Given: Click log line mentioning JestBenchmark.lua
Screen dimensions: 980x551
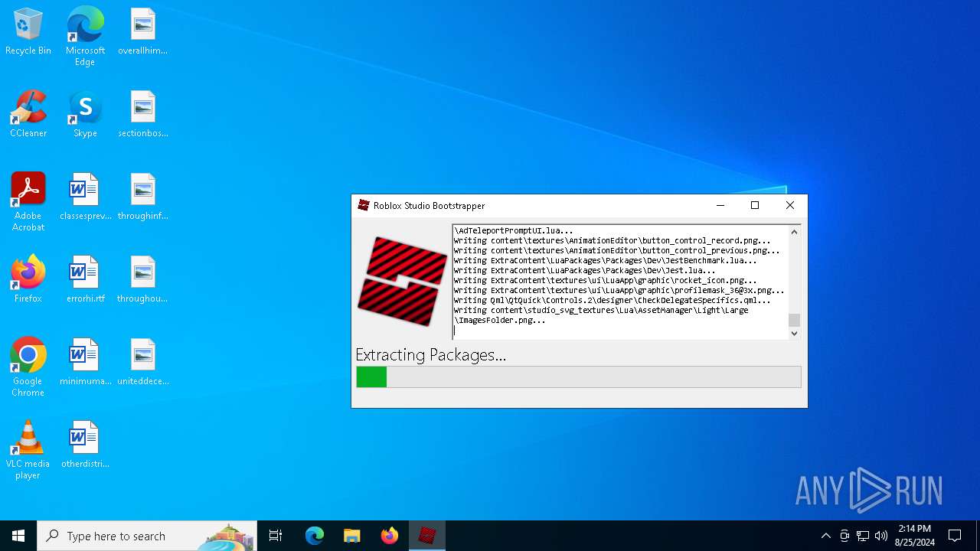Looking at the screenshot, I should point(605,260).
